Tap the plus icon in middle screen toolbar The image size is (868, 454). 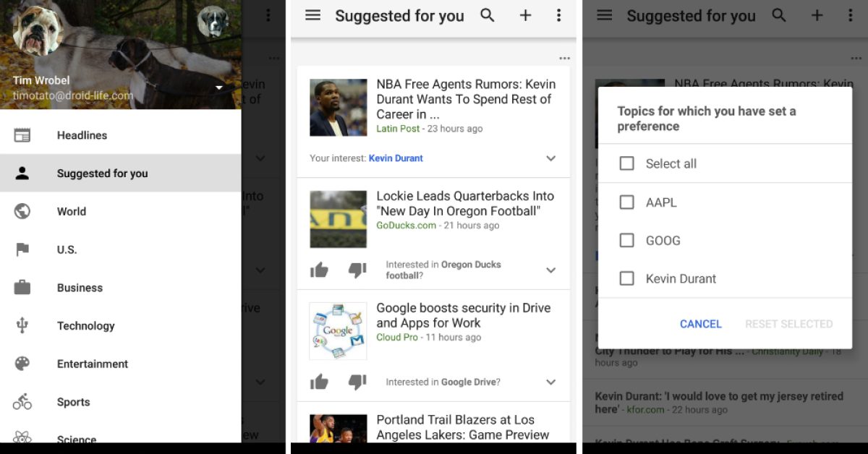(526, 15)
